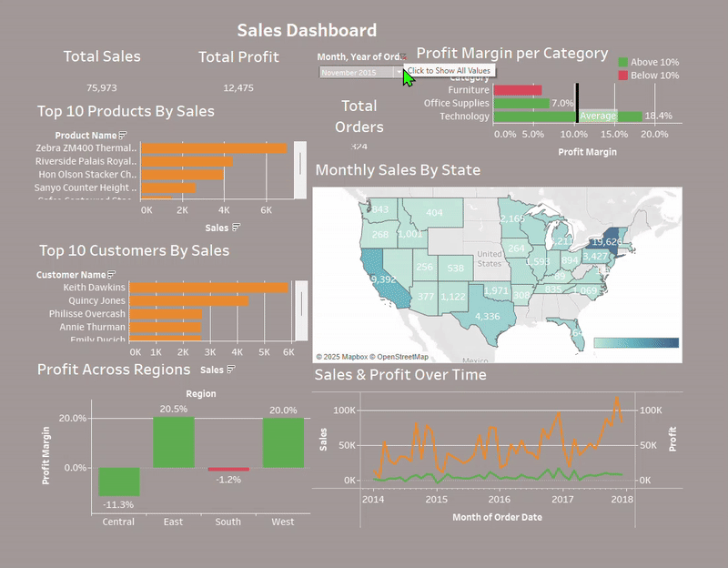Click the Sanyo Counter Height product label
Screen dimensions: 728x568
pos(86,188)
